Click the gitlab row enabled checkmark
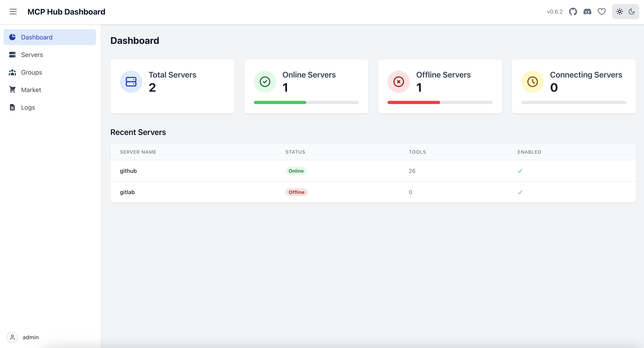The height and width of the screenshot is (348, 644). coord(520,192)
